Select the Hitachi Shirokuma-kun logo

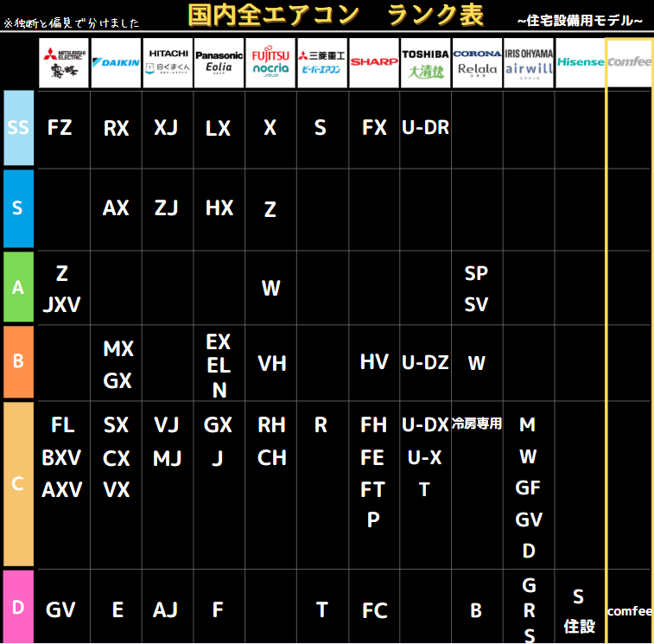[x=168, y=62]
